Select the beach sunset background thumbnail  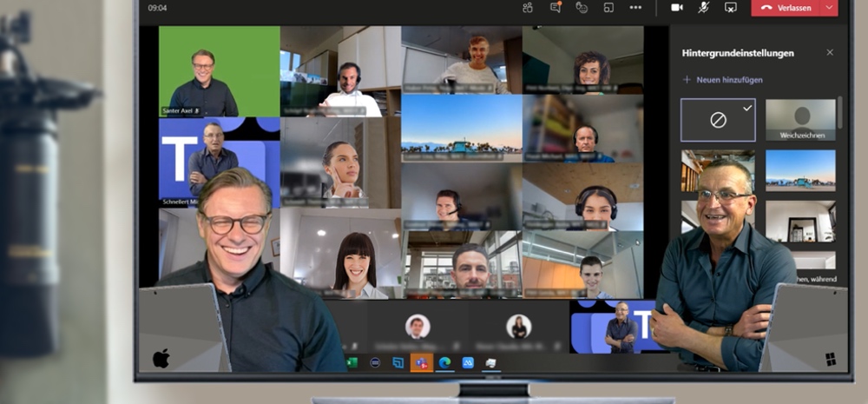(800, 170)
